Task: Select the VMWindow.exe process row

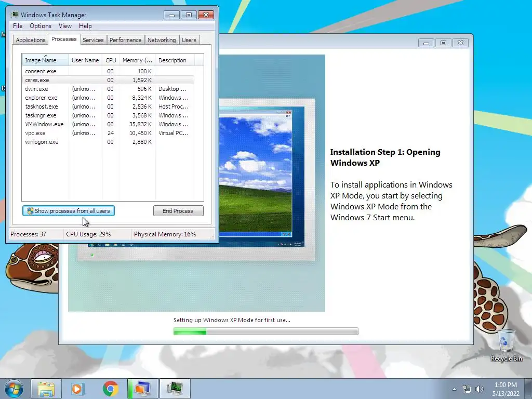Action: click(x=108, y=124)
